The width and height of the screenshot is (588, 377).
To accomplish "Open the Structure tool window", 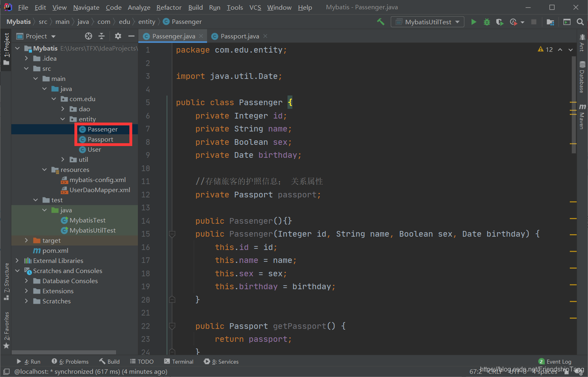I will point(6,282).
